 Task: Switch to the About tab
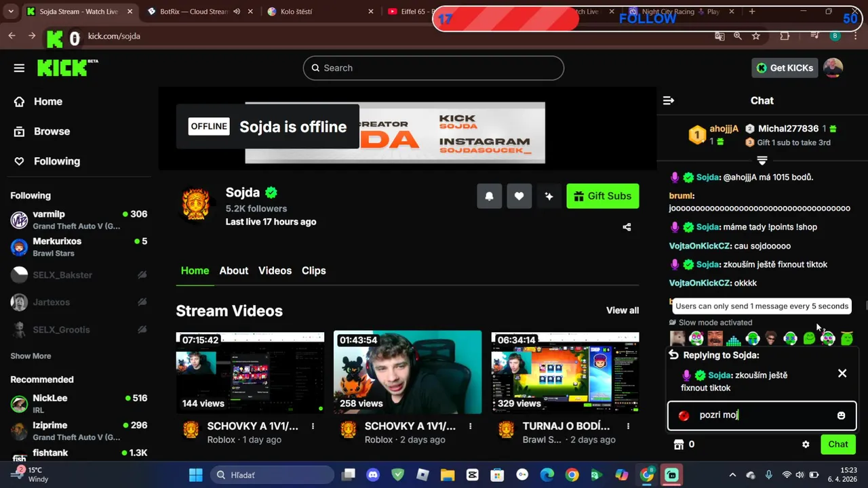pos(234,270)
